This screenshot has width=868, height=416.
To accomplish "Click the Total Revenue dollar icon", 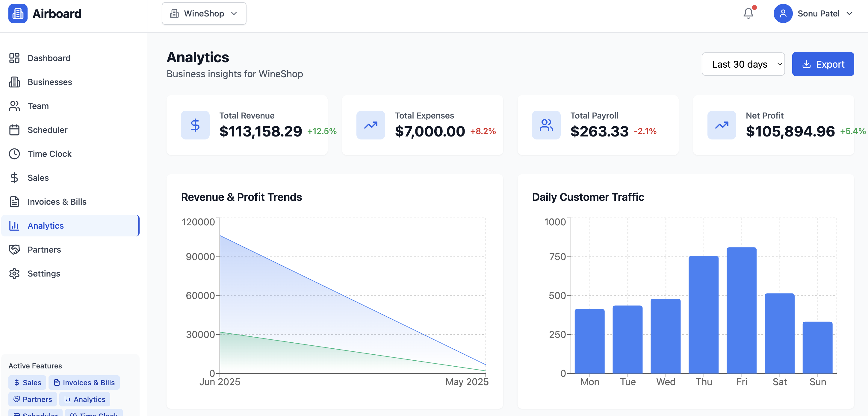I will (195, 125).
